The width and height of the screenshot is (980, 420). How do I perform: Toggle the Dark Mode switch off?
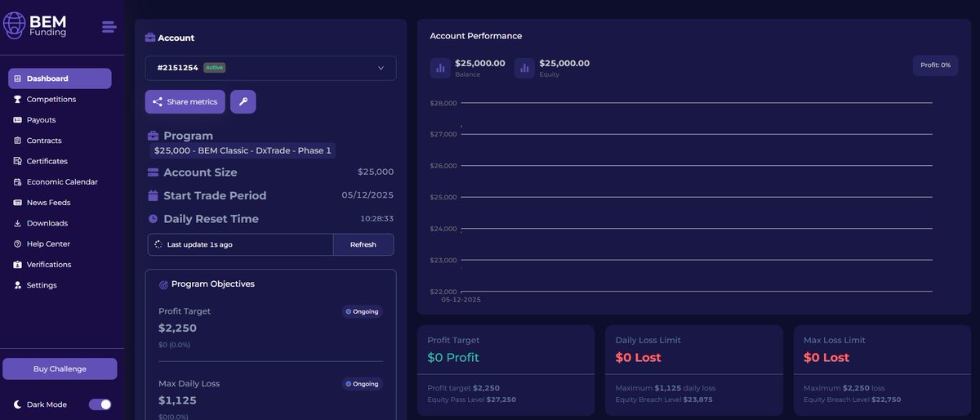pyautogui.click(x=100, y=404)
